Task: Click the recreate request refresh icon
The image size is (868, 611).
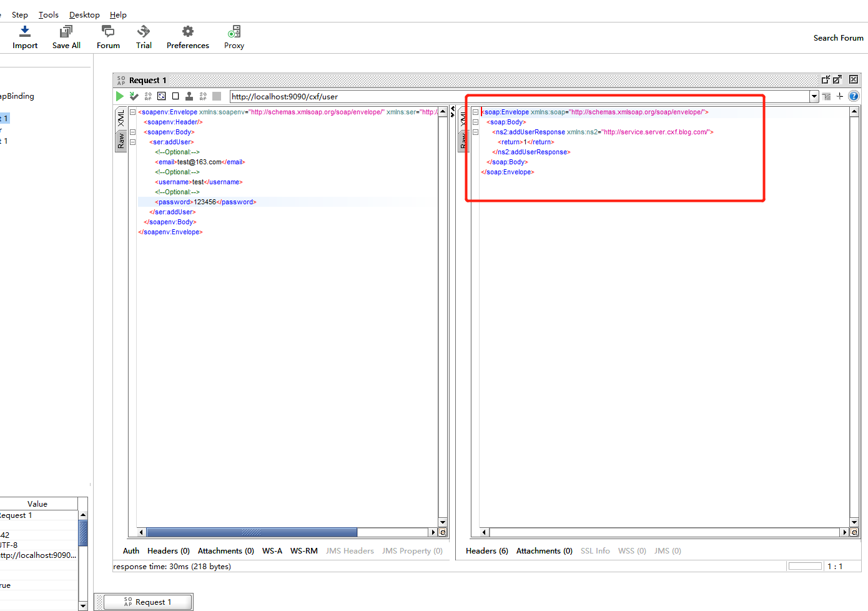Action: tap(161, 96)
